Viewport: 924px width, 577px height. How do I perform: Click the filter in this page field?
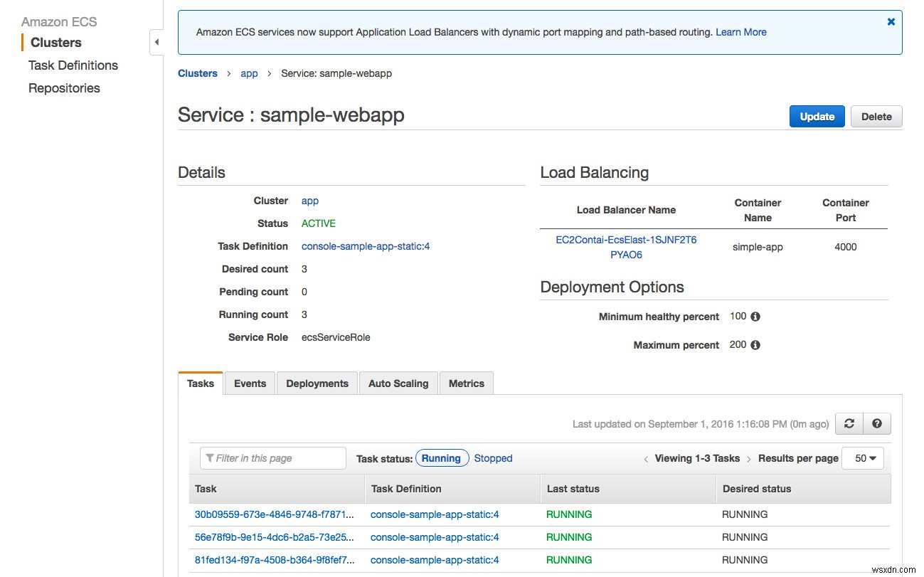pyautogui.click(x=272, y=458)
